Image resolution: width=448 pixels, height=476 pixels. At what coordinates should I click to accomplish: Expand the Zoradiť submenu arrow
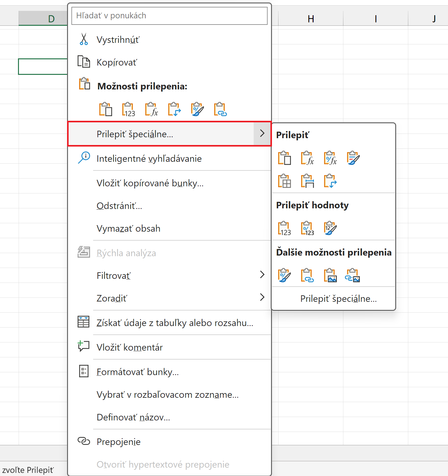click(x=262, y=297)
